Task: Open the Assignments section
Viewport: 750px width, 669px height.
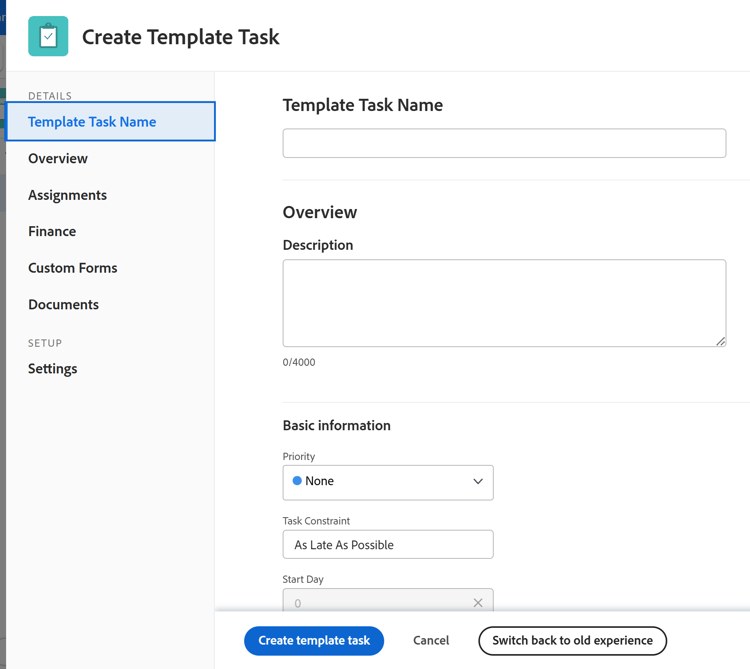Action: tap(67, 195)
